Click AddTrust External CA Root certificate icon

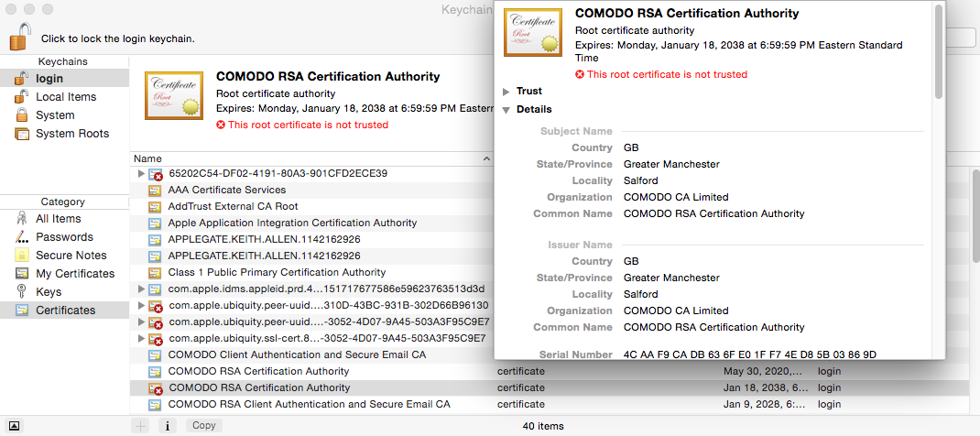point(155,206)
